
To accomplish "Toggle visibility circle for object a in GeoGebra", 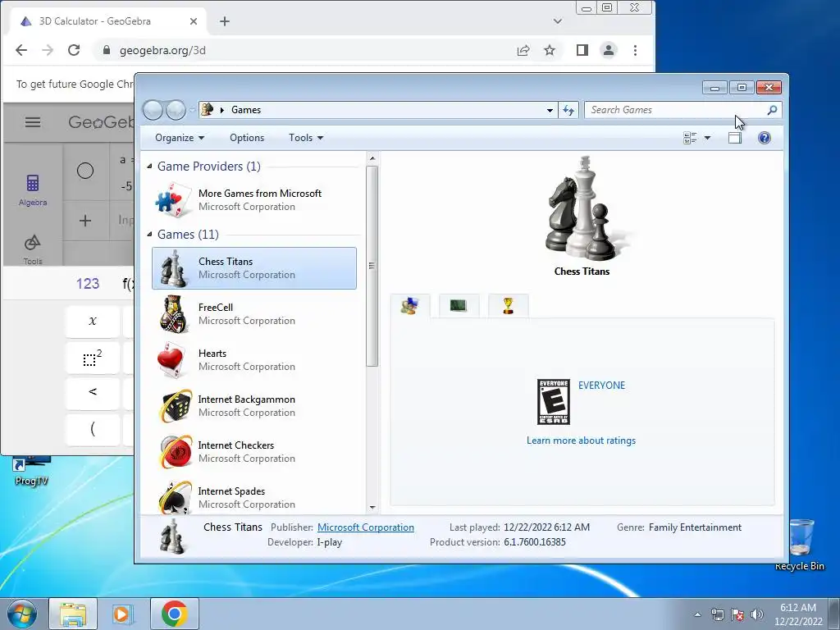I will [85, 171].
